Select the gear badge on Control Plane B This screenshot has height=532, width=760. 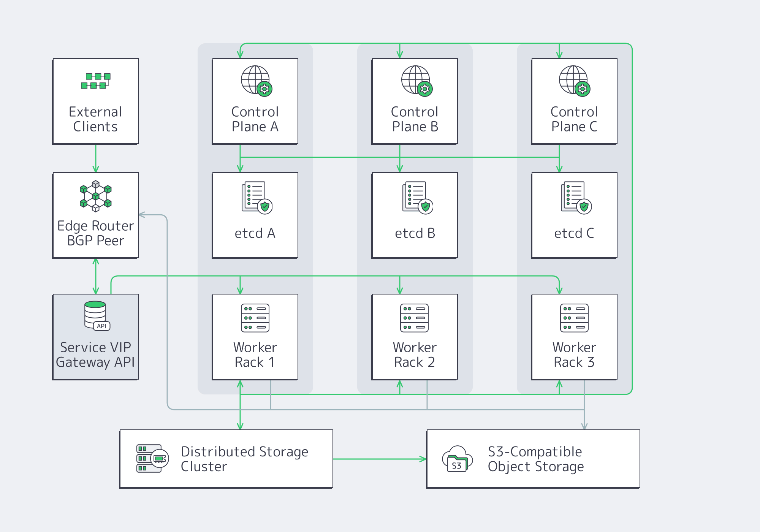pos(426,89)
